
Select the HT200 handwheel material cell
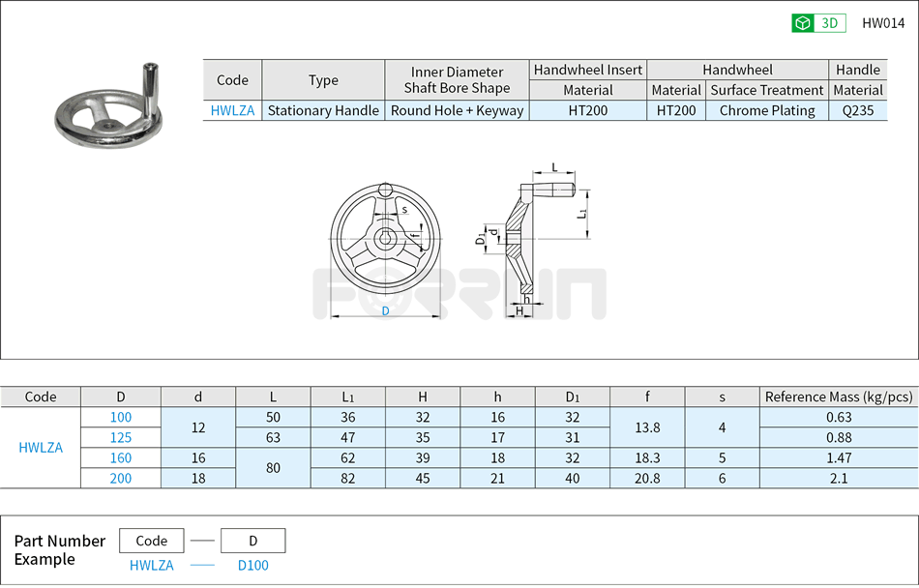[x=676, y=110]
